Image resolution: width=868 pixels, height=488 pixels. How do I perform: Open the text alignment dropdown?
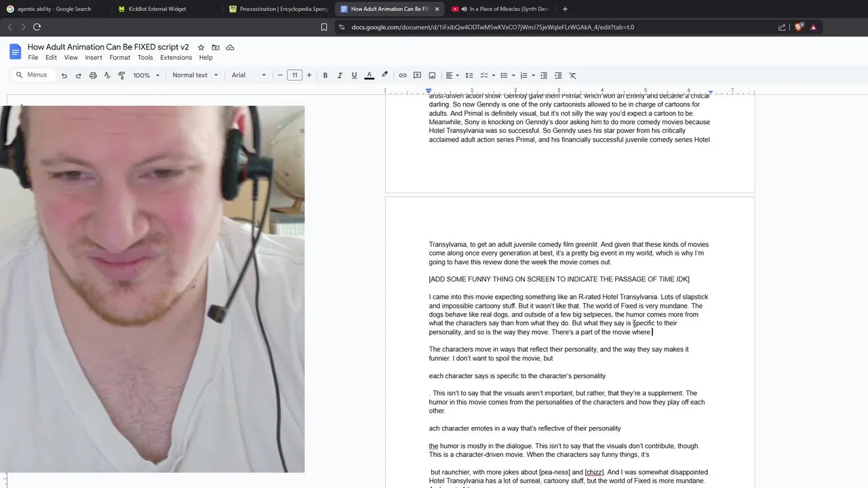(x=452, y=75)
